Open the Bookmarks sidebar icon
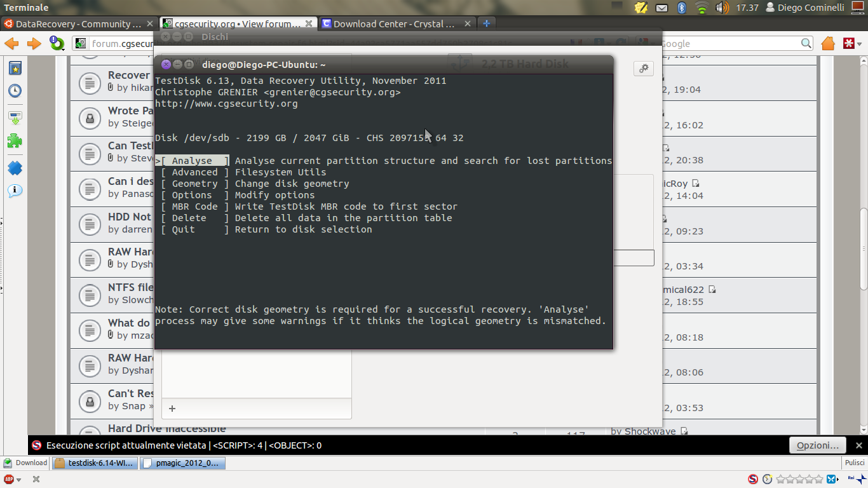This screenshot has height=488, width=868. [x=15, y=68]
